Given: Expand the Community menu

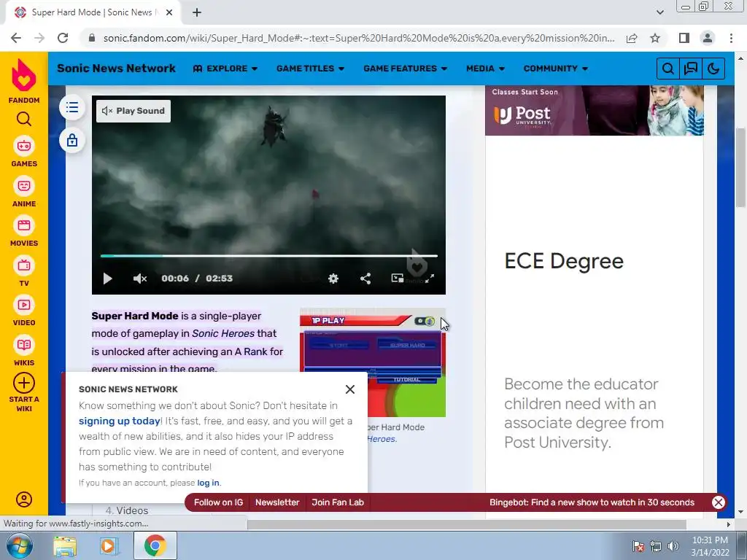Looking at the screenshot, I should 555,69.
